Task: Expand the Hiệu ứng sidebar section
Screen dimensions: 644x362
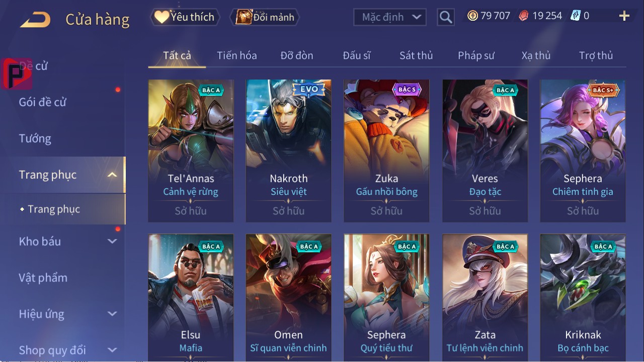Action: [x=112, y=314]
